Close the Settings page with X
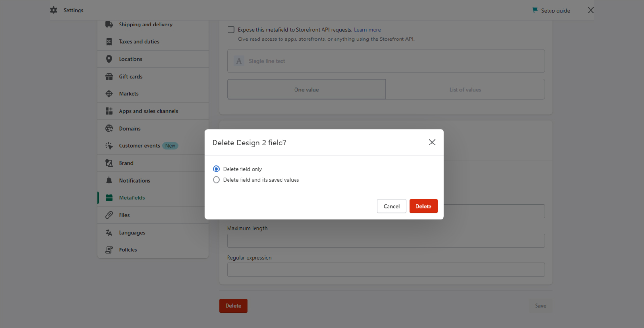Viewport: 644px width, 328px height. pos(591,10)
